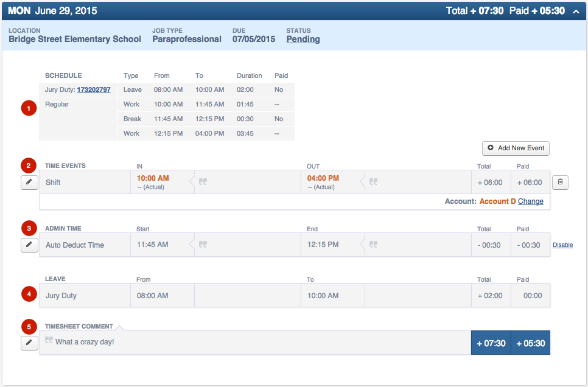The height and width of the screenshot is (387, 588).
Task: Change the account for Account D
Action: (530, 201)
